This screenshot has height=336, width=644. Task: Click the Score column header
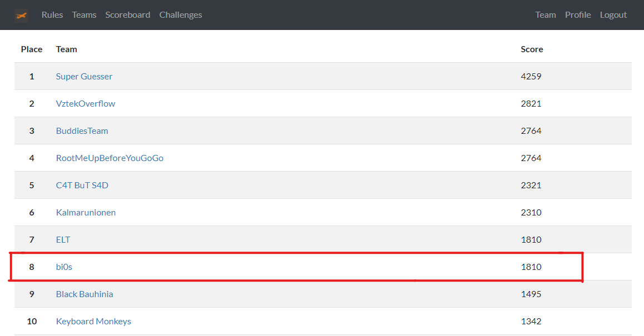click(x=532, y=49)
